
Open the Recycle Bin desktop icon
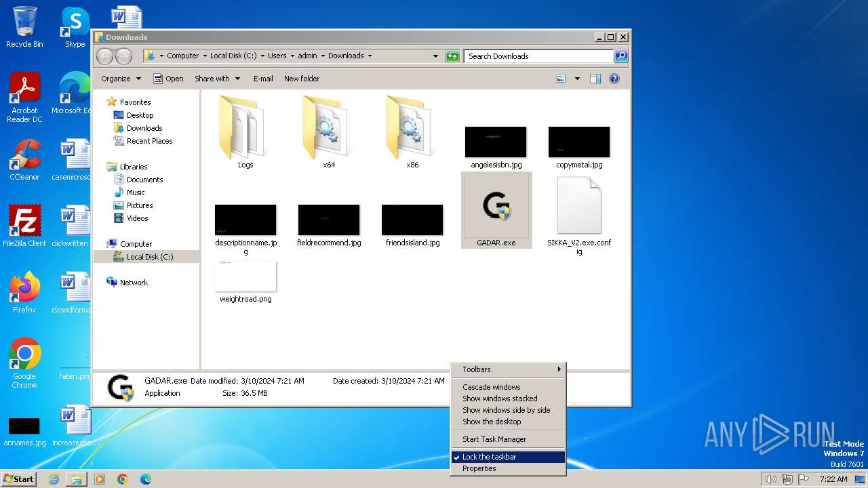[24, 27]
